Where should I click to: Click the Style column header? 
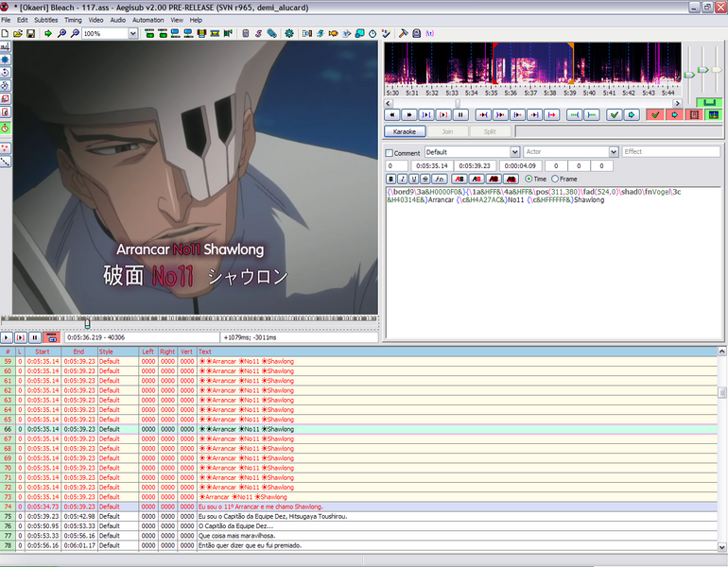click(x=118, y=352)
